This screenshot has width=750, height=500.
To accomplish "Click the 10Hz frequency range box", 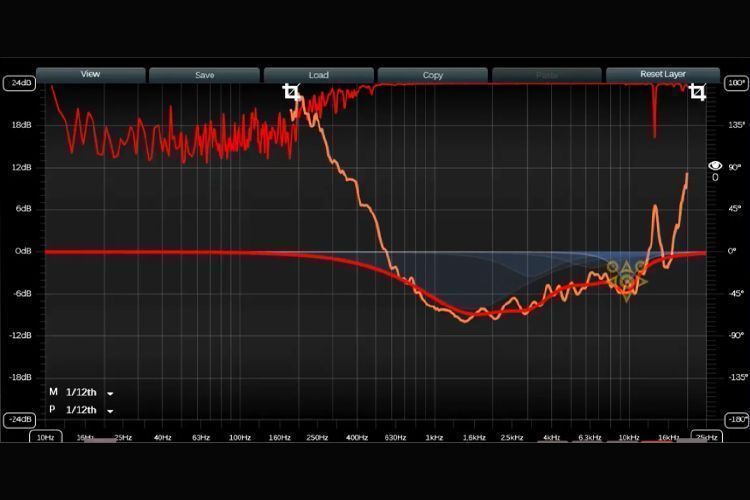I will (45, 437).
